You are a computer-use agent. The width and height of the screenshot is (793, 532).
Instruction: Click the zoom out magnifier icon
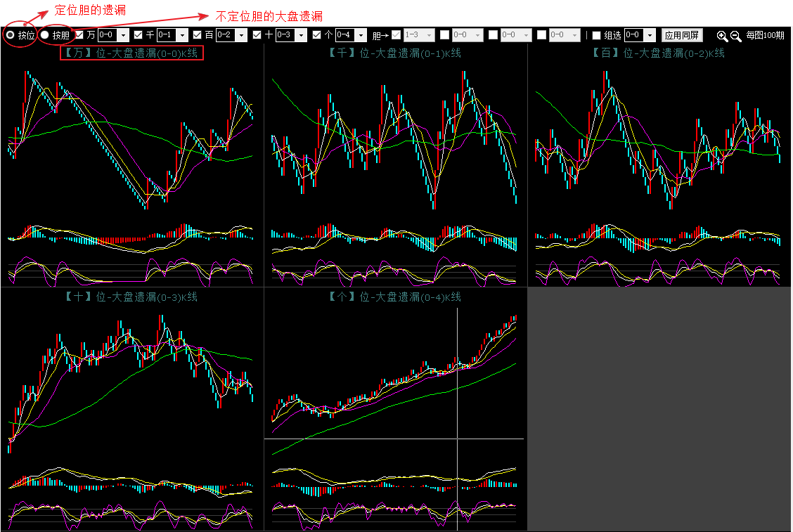[735, 36]
